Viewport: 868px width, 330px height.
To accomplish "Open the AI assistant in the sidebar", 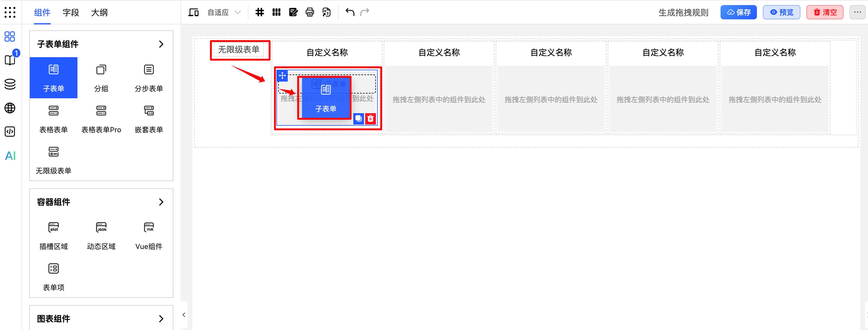I will [10, 156].
